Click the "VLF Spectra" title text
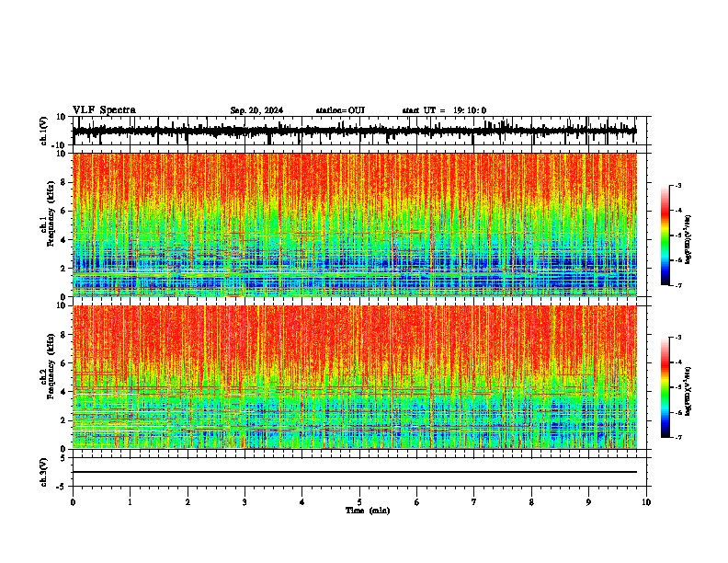728x563 pixels. pos(104,110)
